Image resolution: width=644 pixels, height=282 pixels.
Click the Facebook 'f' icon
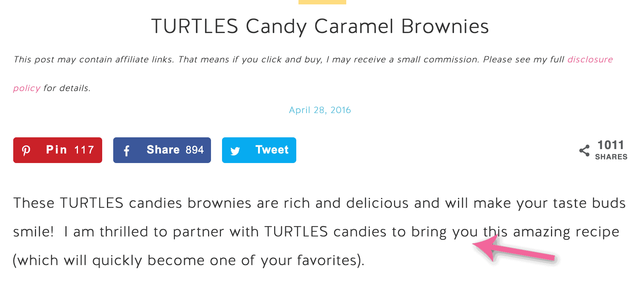coord(126,151)
